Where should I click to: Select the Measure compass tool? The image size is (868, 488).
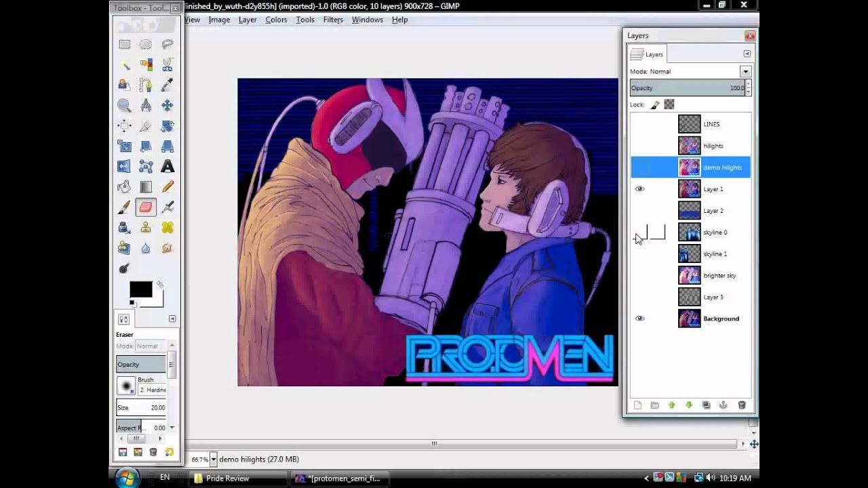(146, 106)
